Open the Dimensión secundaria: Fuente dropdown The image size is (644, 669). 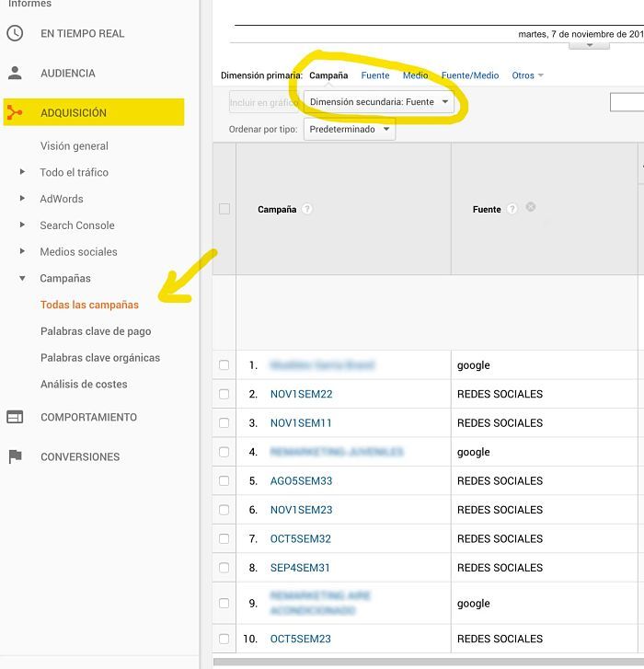pos(379,102)
